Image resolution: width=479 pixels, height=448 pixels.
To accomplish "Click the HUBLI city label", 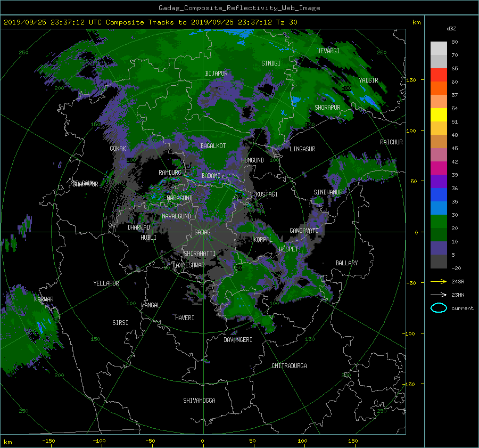I will [148, 238].
